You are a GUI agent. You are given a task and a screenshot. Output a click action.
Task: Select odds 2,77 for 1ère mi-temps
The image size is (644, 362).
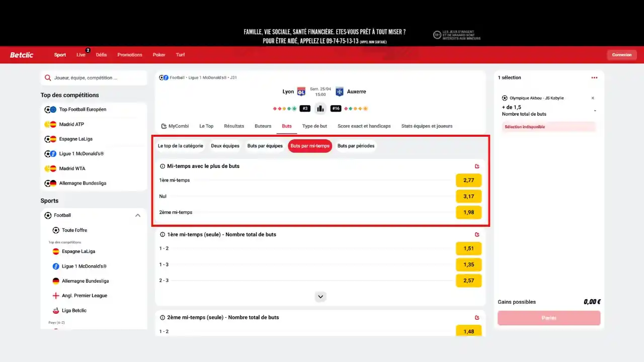(468, 180)
